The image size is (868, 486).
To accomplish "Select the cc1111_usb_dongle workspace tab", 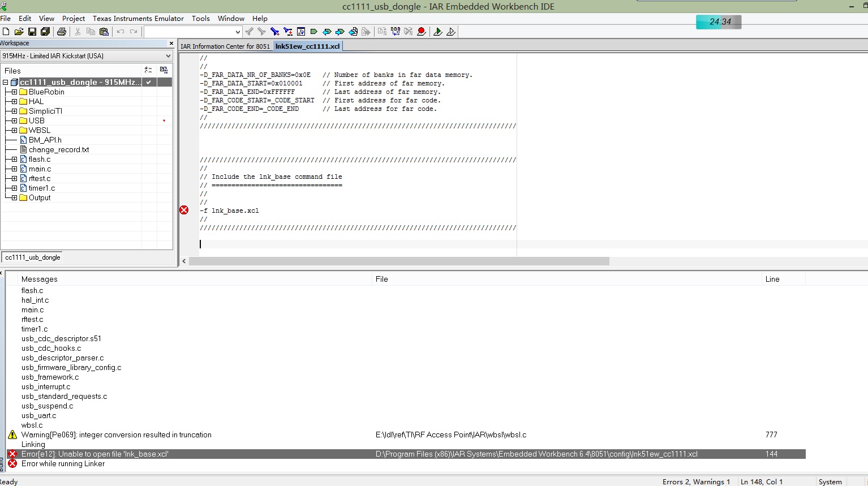I will click(x=33, y=257).
